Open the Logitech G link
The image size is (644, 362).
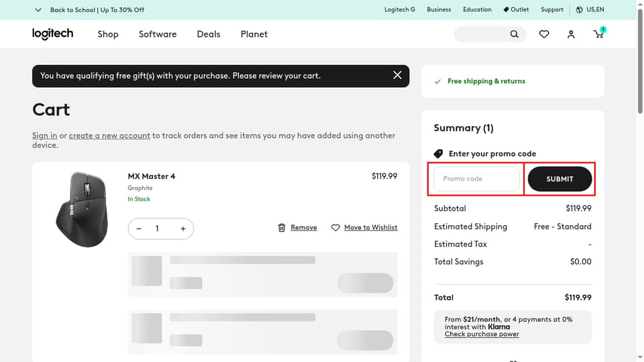[x=400, y=9]
